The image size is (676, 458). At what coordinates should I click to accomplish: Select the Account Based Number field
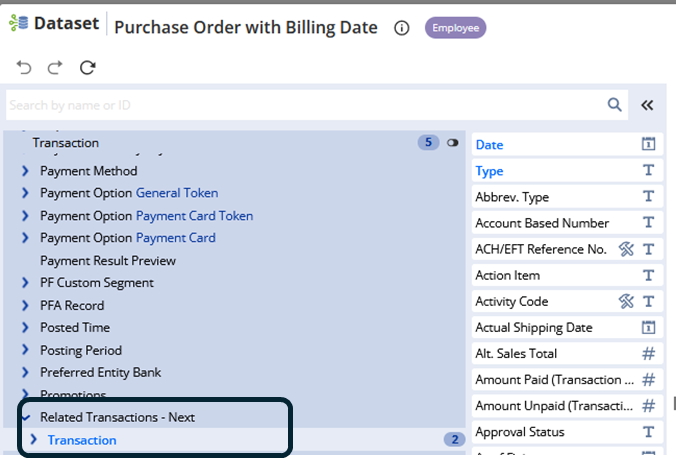567,223
